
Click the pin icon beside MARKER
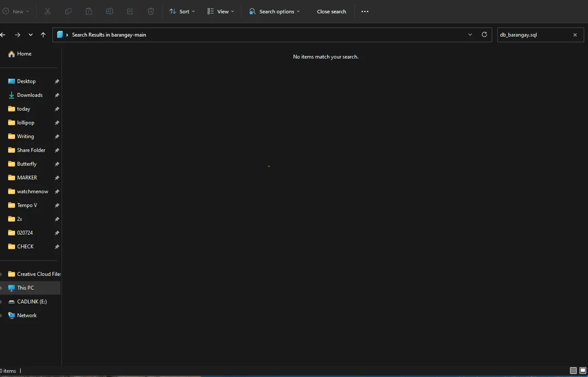pos(57,178)
